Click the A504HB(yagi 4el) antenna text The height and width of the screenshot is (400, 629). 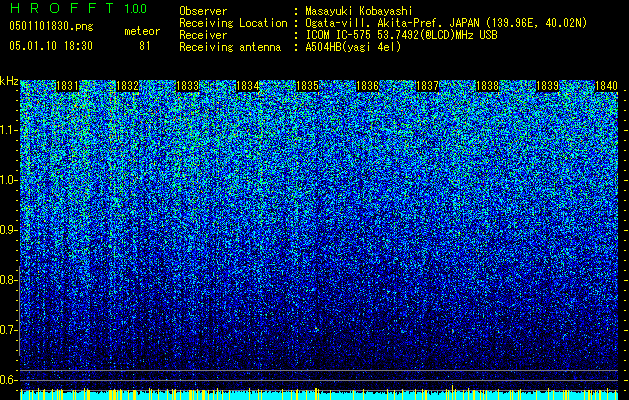pos(353,47)
